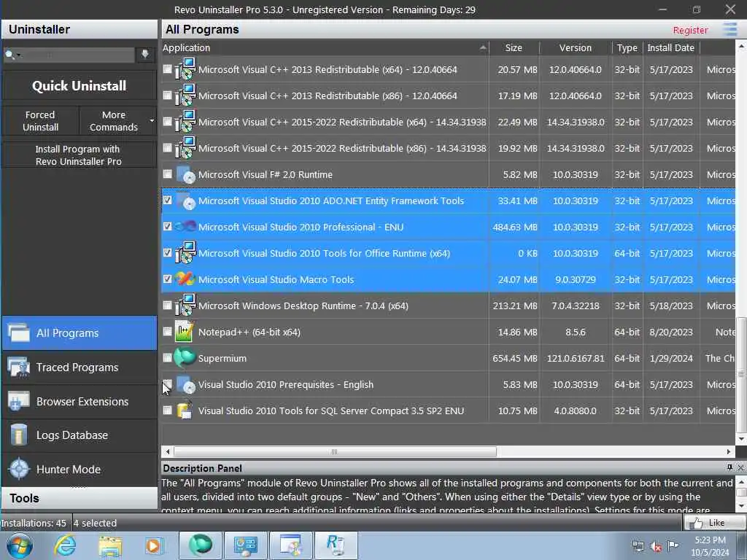
Task: Click Install Program with Revo Uninstaller Pro
Action: (x=80, y=155)
